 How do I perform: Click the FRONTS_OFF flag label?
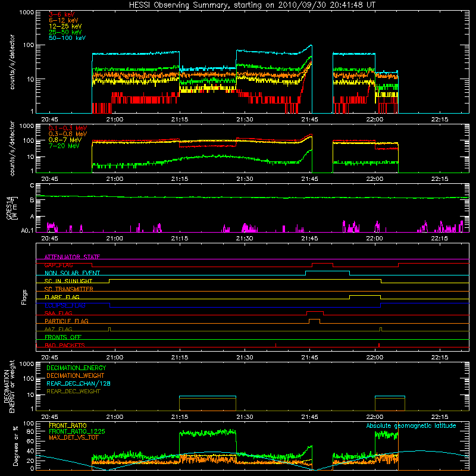63,337
